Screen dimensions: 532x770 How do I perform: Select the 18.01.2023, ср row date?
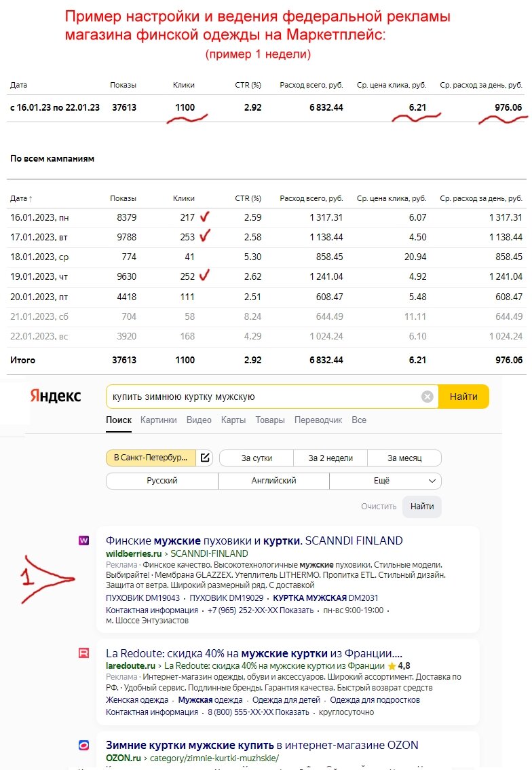tap(39, 257)
